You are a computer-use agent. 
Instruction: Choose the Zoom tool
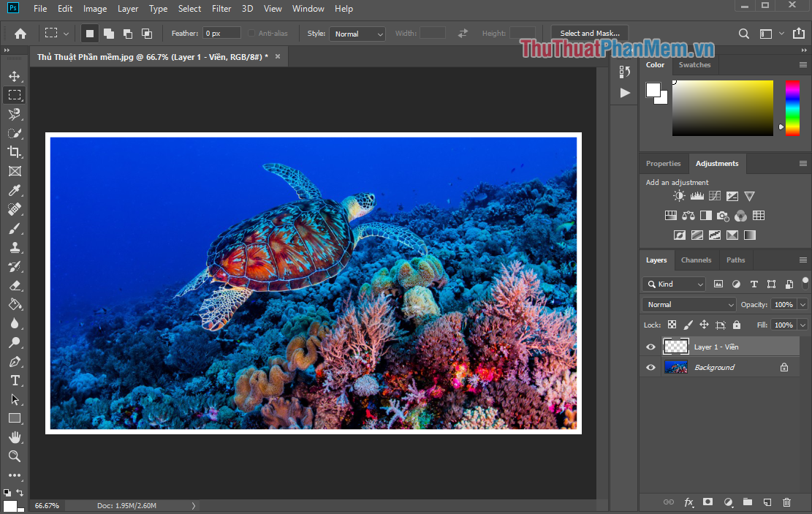[15, 456]
